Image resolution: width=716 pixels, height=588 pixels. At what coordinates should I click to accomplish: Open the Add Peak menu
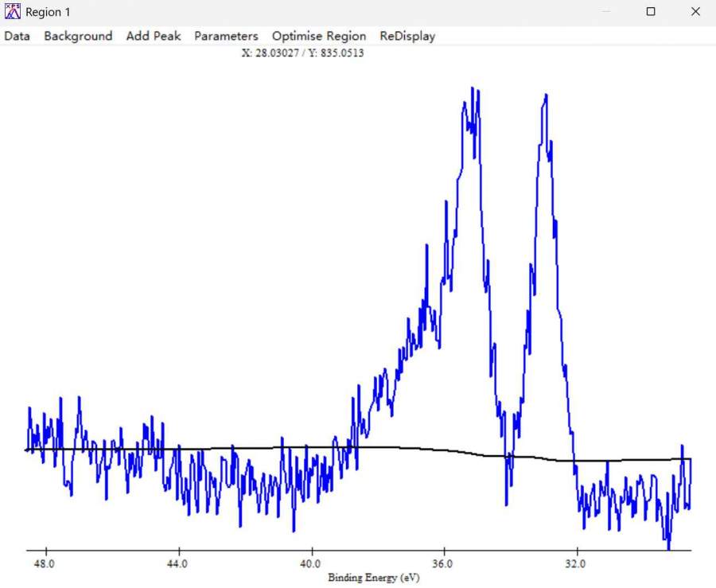click(154, 36)
